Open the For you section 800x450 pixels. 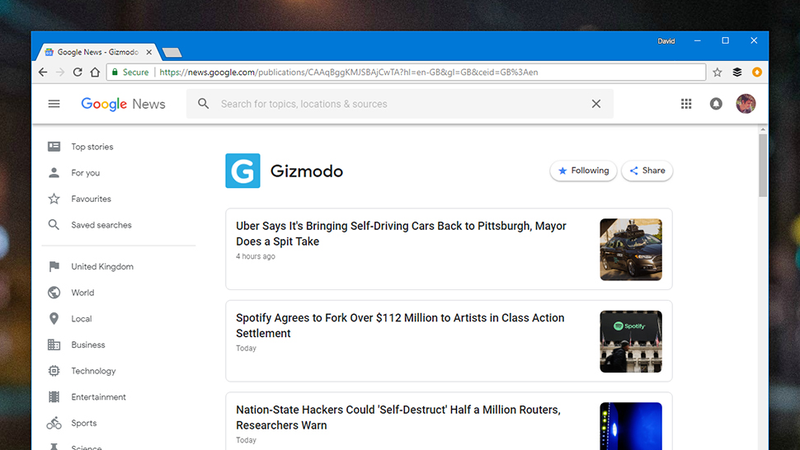pos(85,172)
